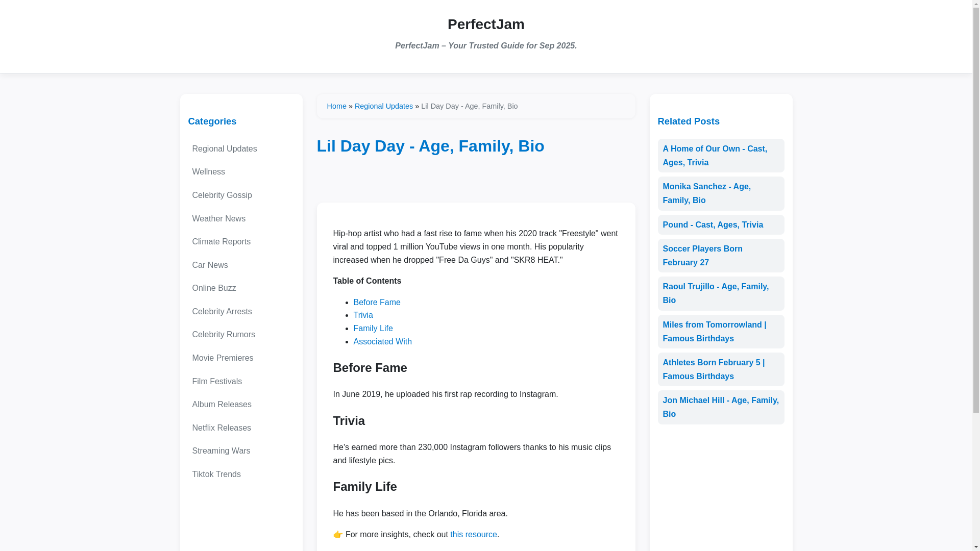The image size is (980, 551).
Task: Follow the Family Life contents link
Action: (373, 329)
